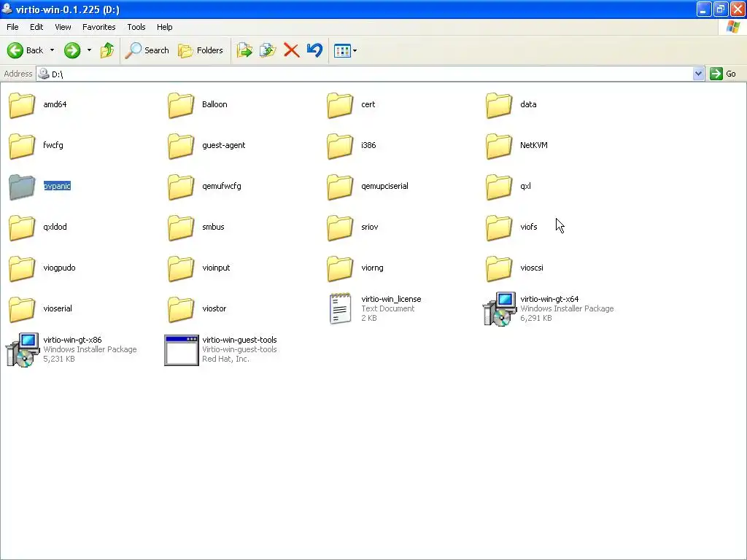Select the data folder icon
Viewport: 747px width, 560px height.
point(499,105)
